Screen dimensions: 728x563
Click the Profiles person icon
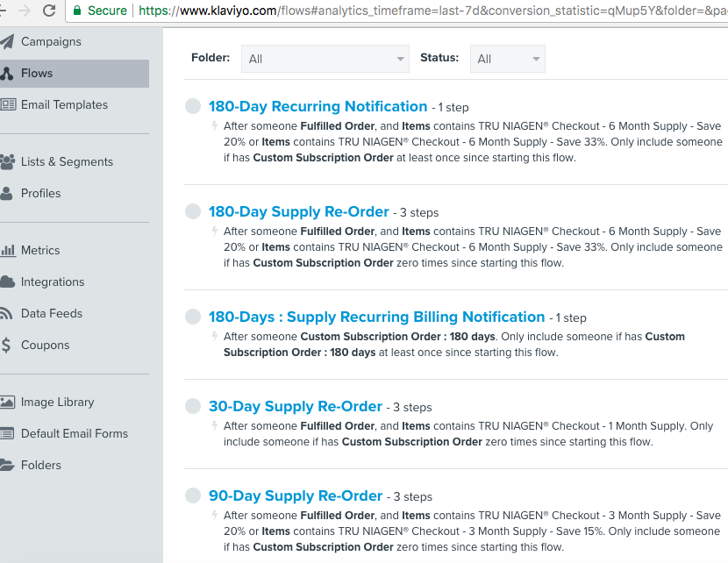click(6, 193)
